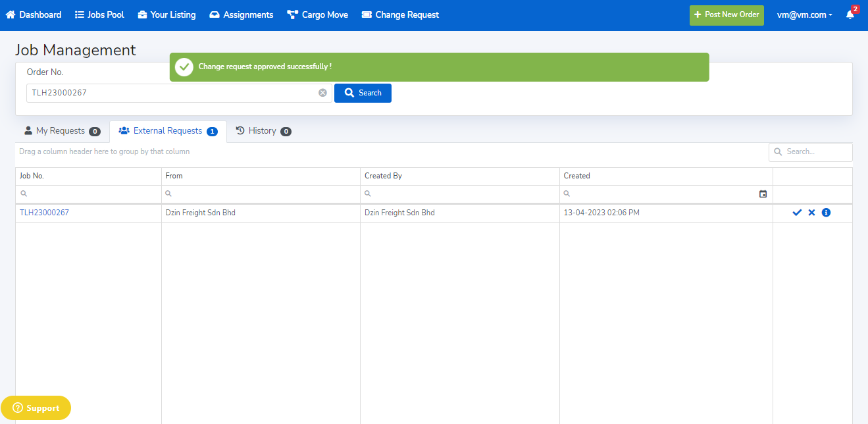868x424 pixels.
Task: Click the grid search box
Action: tap(816, 152)
